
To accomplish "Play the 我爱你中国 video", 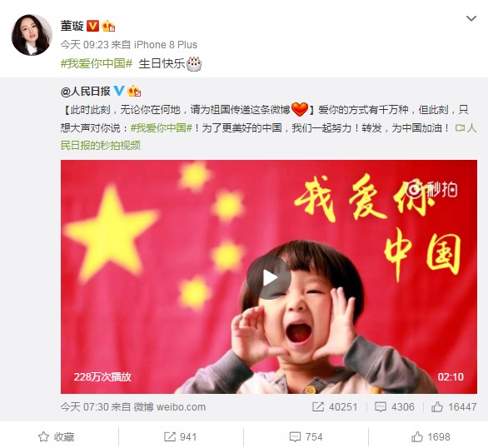I will pos(269,277).
